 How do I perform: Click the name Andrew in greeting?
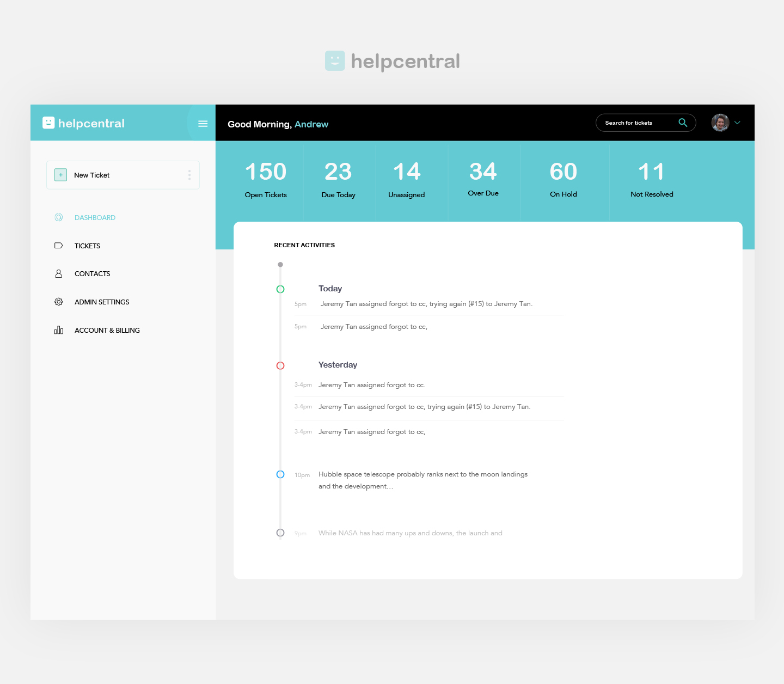click(x=311, y=124)
